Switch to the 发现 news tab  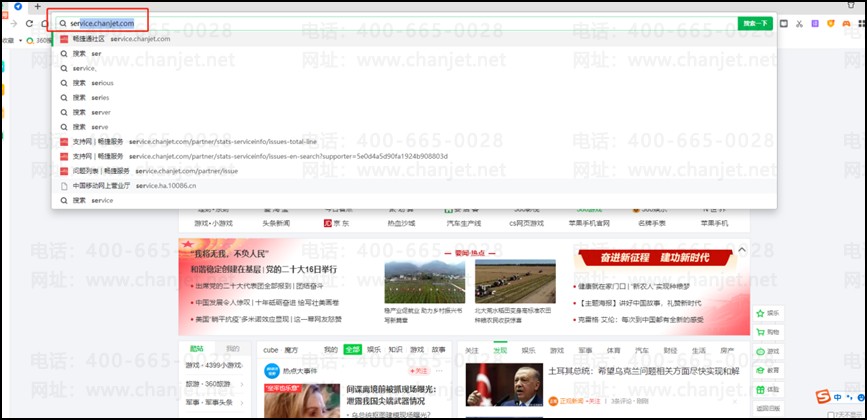click(x=500, y=350)
